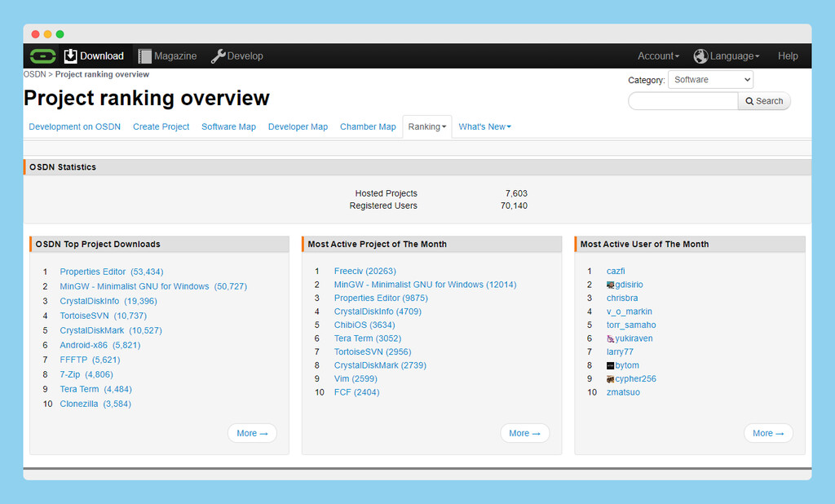835x504 pixels.
Task: Click More under Top Project Downloads
Action: pyautogui.click(x=252, y=434)
